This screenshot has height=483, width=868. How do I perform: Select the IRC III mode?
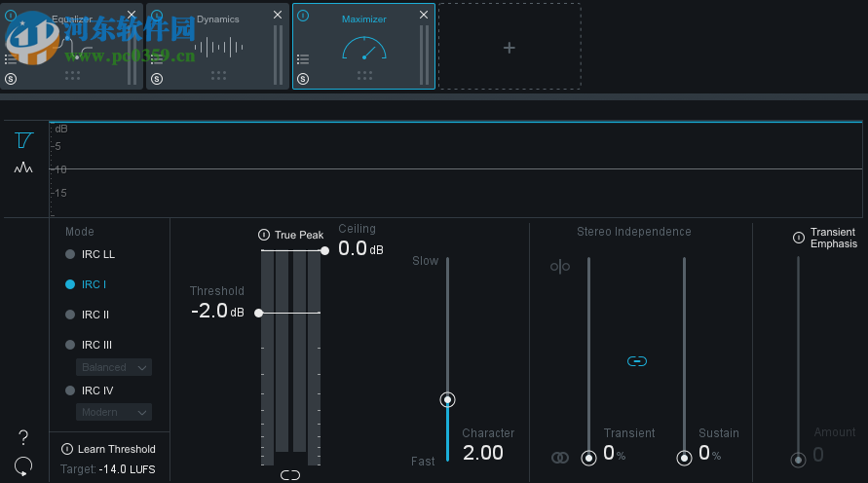[x=89, y=345]
